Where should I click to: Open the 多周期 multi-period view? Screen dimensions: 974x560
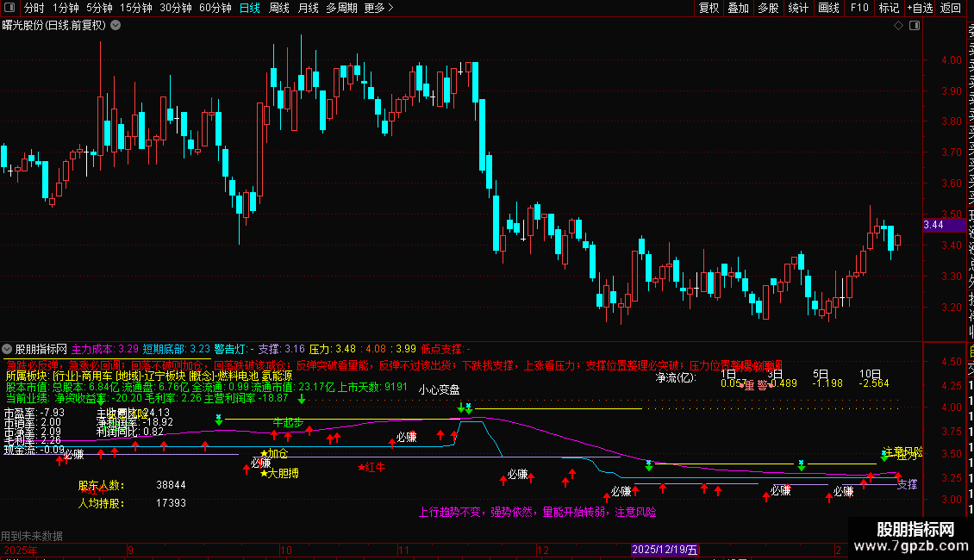pyautogui.click(x=341, y=8)
